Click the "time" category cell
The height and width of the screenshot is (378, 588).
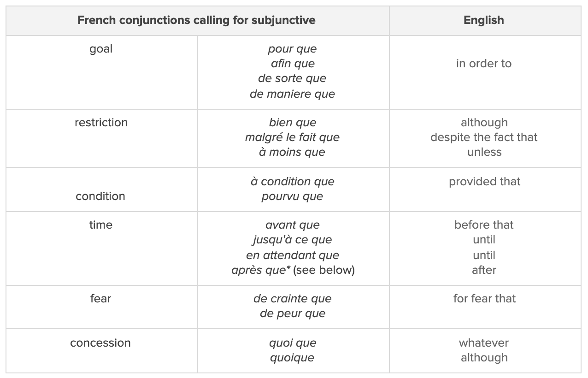[x=101, y=225]
